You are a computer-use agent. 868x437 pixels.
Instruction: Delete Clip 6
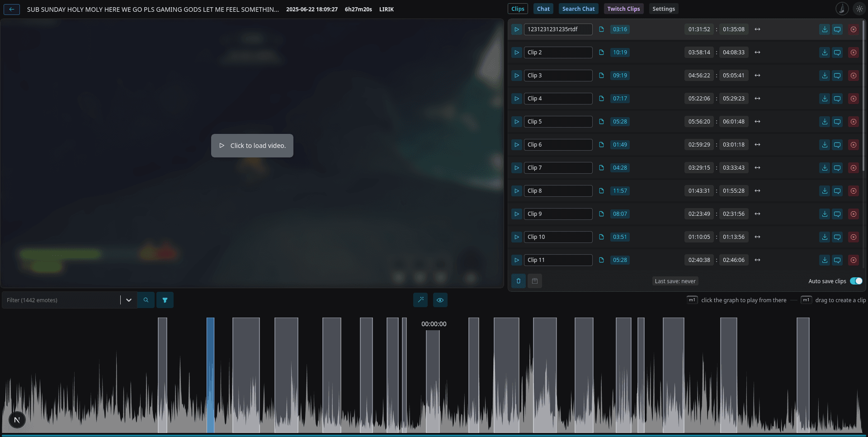point(854,145)
